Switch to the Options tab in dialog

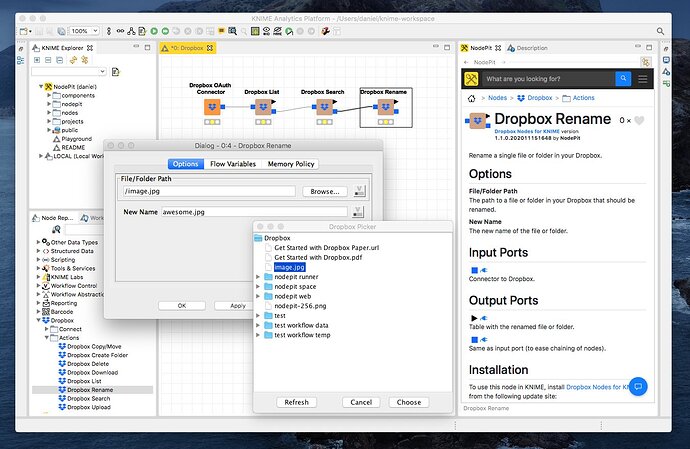pyautogui.click(x=186, y=164)
